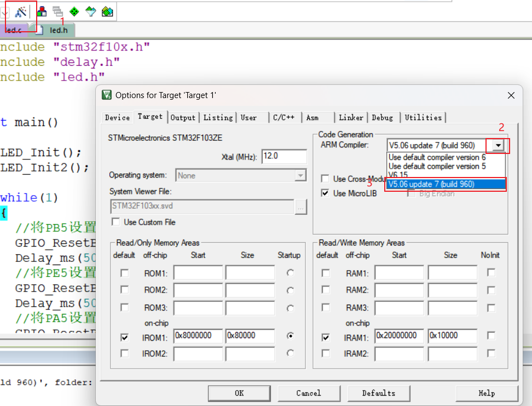Toggle IROM1 default checkbox
532x406 pixels.
(x=125, y=338)
